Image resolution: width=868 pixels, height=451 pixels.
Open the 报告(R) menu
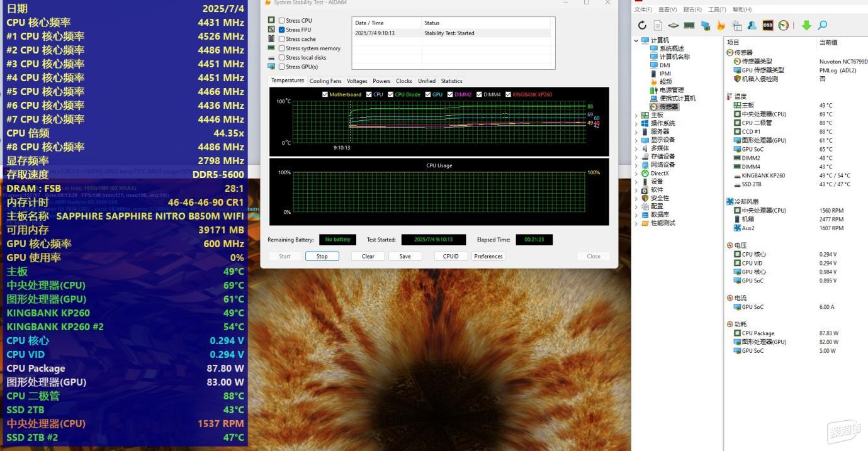point(692,9)
